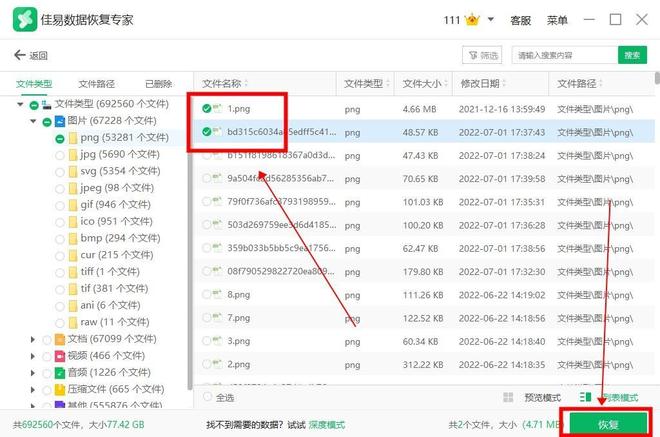
Task: Open 客服 customer service
Action: [520, 20]
